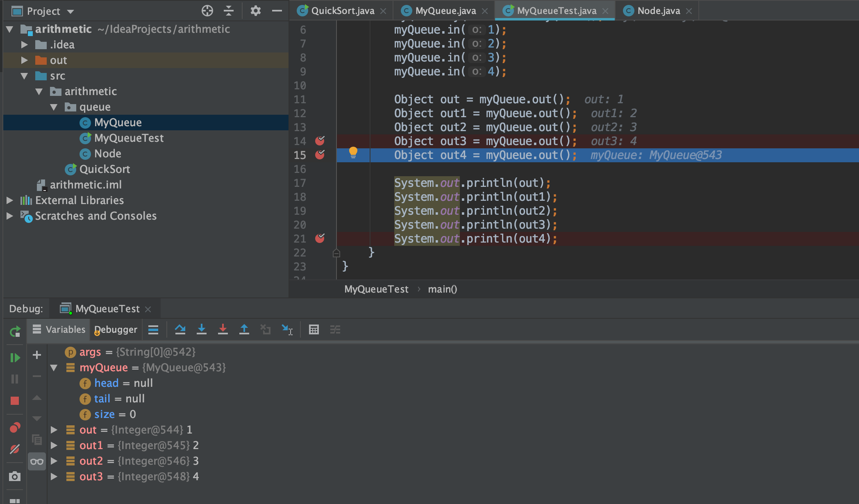Click the Resume Program green arrow
The width and height of the screenshot is (859, 504).
[x=15, y=358]
